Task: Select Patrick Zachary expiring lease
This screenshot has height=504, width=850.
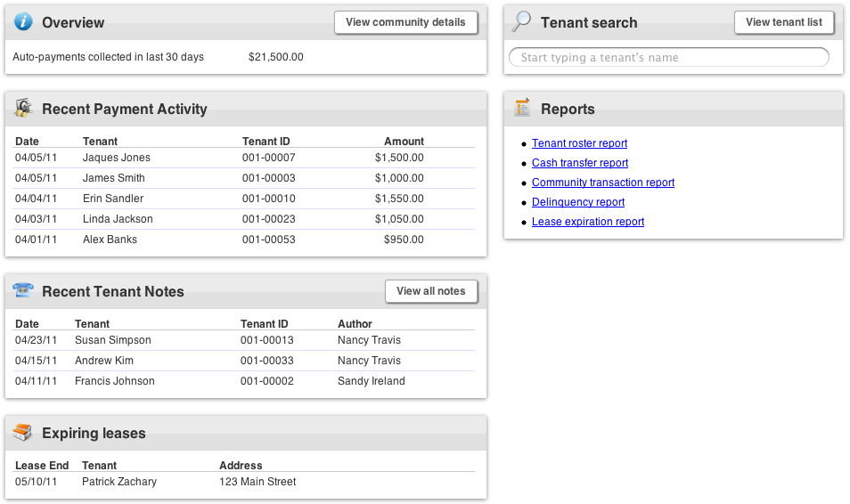Action: pos(244,482)
